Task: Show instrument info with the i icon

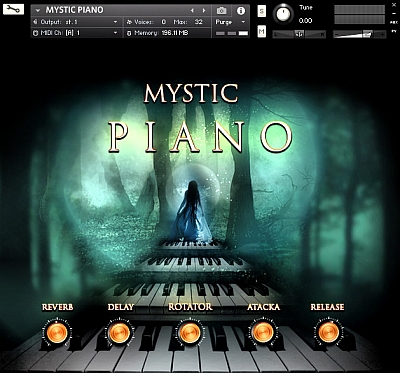Action: pyautogui.click(x=241, y=11)
